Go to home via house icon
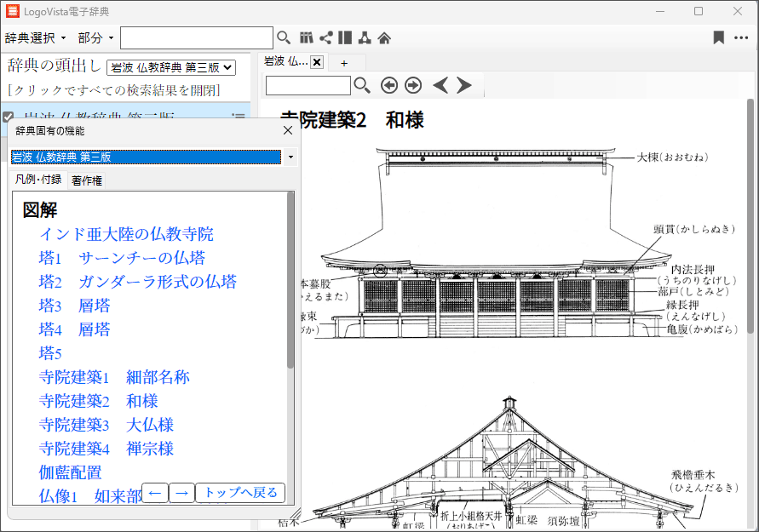 384,37
